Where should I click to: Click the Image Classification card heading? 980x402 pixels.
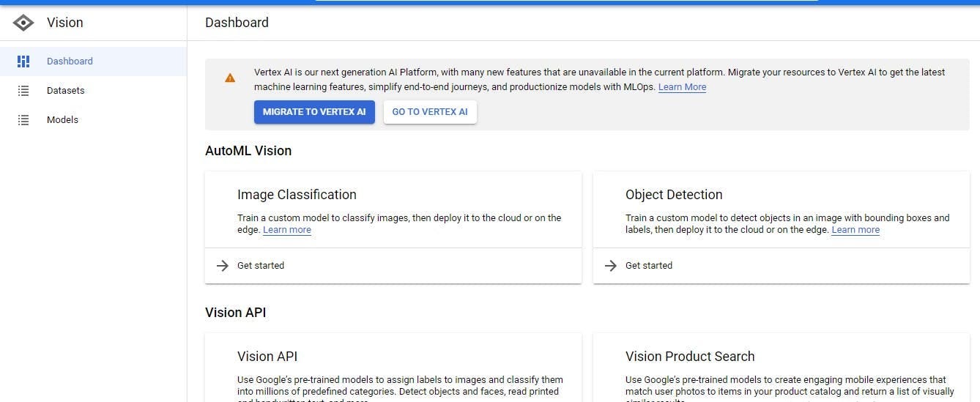coord(297,195)
